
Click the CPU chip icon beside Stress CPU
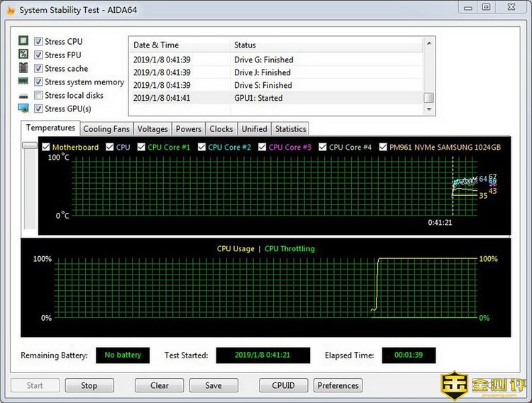pos(23,41)
